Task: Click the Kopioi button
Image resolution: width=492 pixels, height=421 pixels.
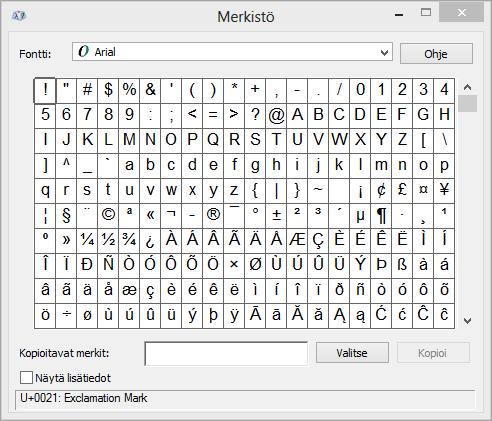Action: (x=433, y=353)
